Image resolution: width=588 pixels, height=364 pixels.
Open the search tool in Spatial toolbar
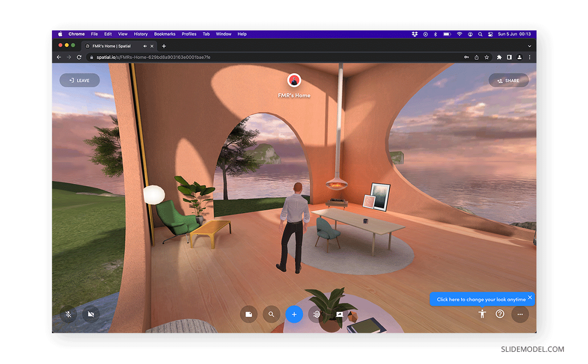271,314
